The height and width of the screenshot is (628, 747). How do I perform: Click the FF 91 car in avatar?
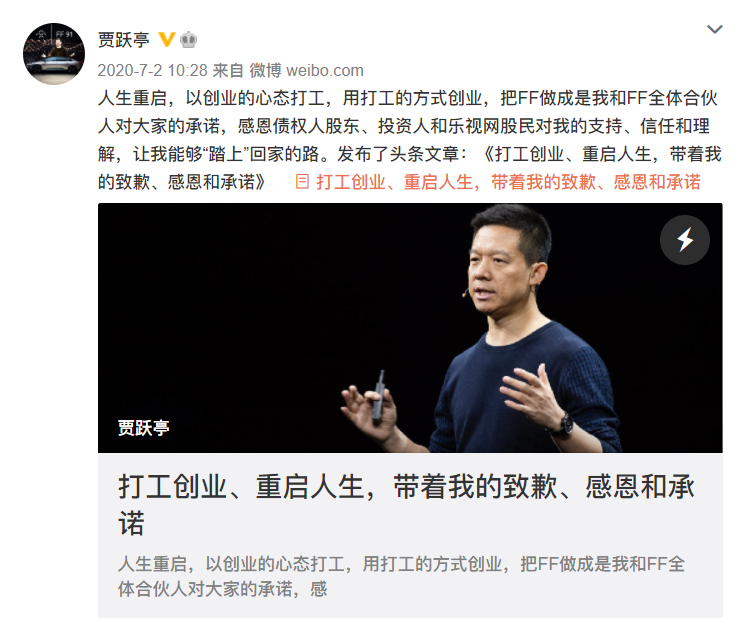(54, 63)
